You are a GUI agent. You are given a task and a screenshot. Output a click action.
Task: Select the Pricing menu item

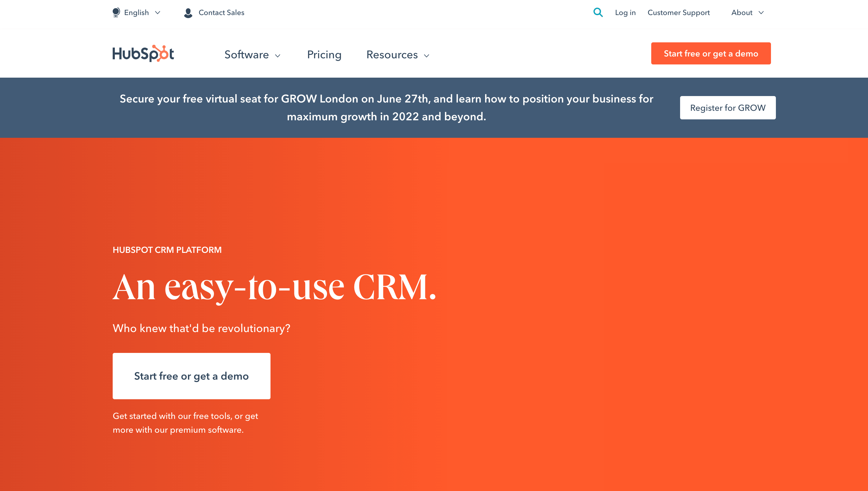[x=324, y=55]
